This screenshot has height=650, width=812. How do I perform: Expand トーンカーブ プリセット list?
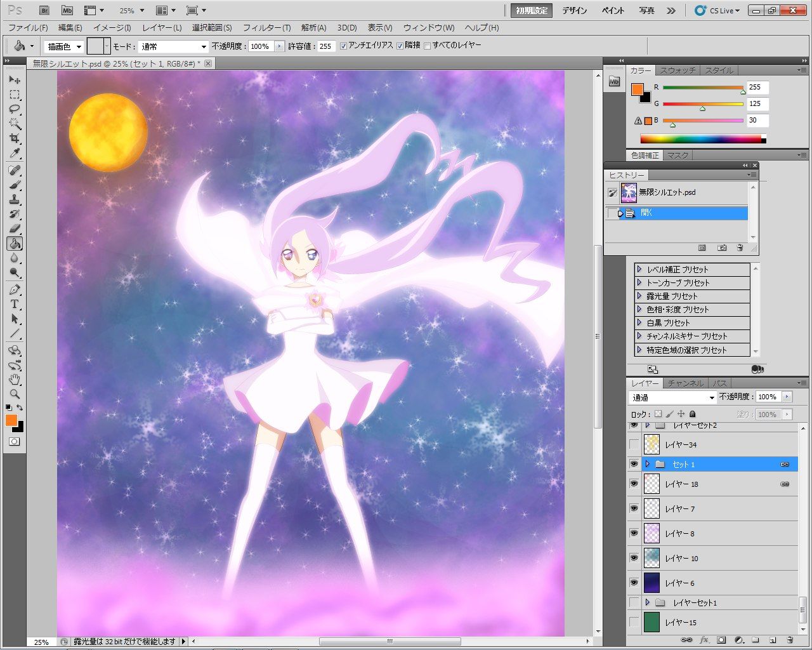639,282
